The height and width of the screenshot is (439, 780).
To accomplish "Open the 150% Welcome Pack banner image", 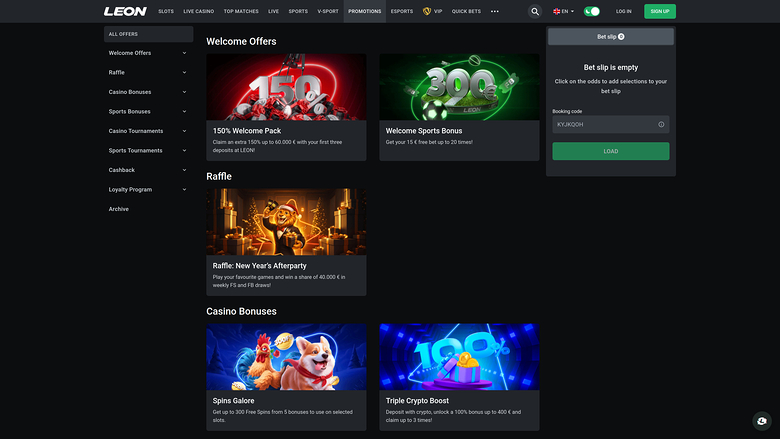I will (x=286, y=87).
